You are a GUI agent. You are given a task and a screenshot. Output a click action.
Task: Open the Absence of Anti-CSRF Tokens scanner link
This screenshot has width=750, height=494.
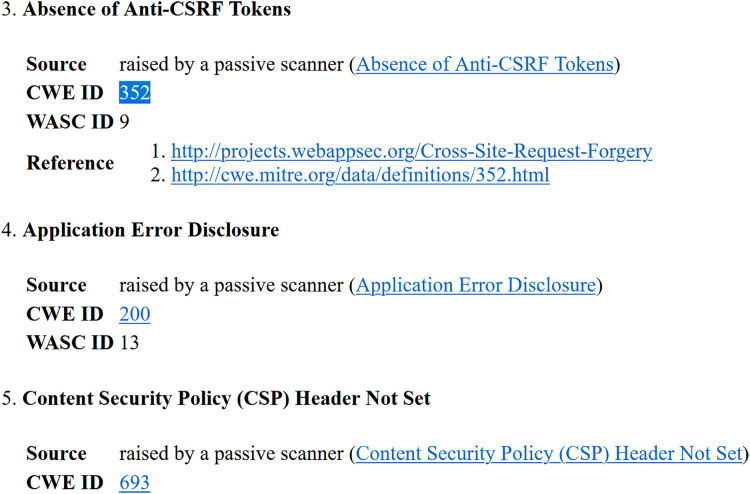click(486, 65)
